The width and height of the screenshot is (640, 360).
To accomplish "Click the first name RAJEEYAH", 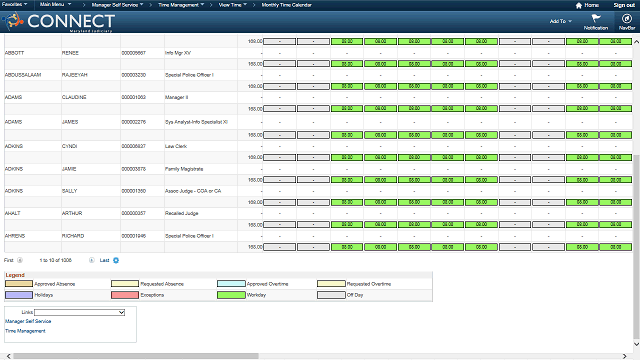I will pyautogui.click(x=75, y=75).
